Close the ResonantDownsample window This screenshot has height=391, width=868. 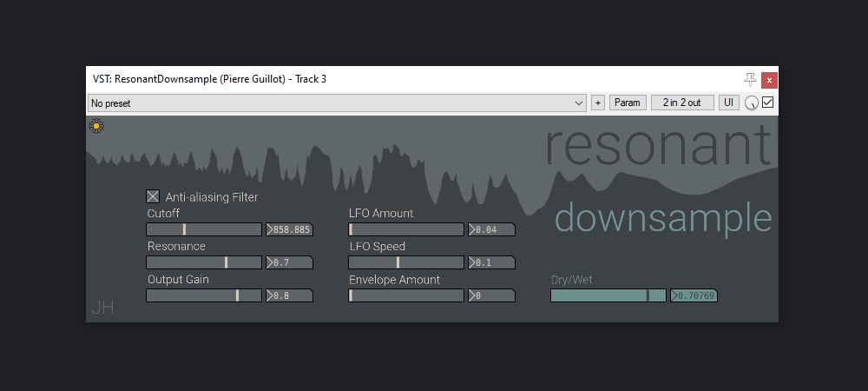pyautogui.click(x=769, y=80)
